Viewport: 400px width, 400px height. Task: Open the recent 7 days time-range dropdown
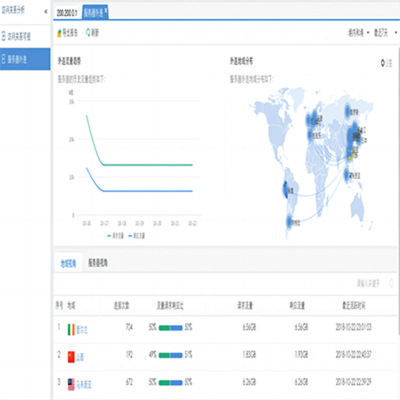[x=385, y=32]
